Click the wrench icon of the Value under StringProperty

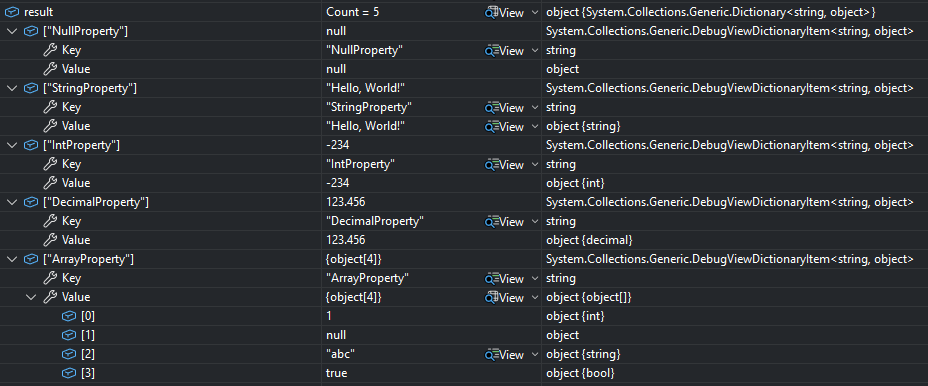[x=51, y=126]
